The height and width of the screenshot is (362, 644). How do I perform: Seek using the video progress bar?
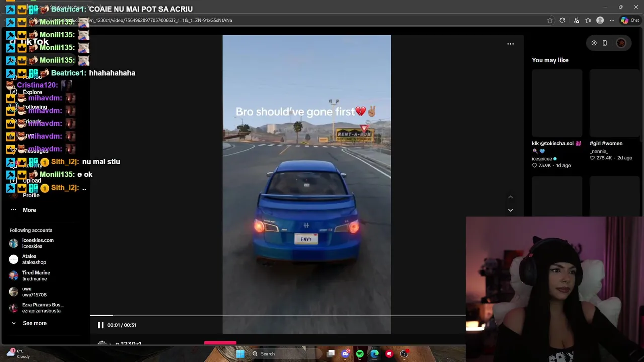[x=278, y=315]
